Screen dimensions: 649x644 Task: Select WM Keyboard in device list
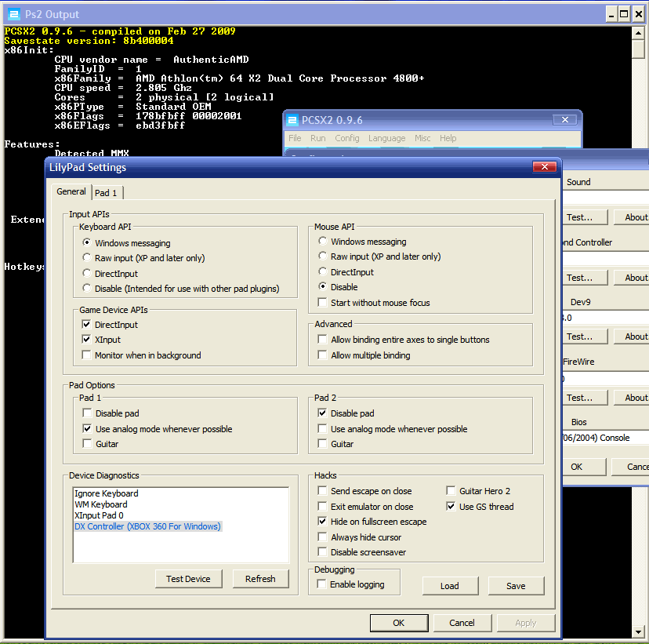pyautogui.click(x=101, y=504)
